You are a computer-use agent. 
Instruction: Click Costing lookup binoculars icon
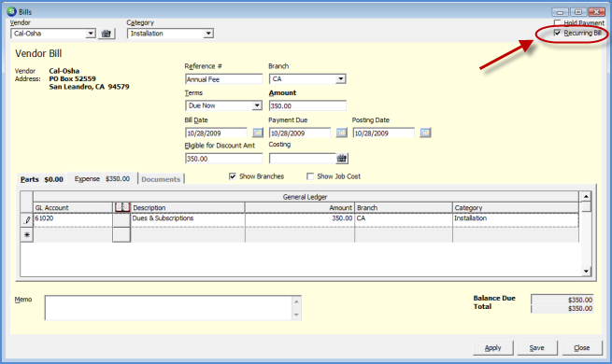pyautogui.click(x=342, y=159)
